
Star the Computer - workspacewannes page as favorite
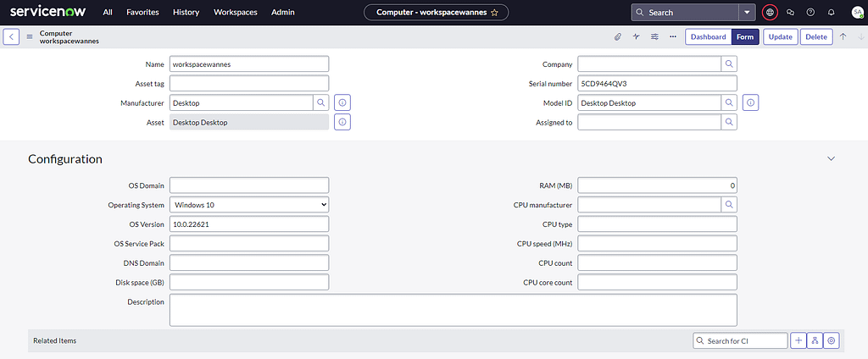pyautogui.click(x=494, y=13)
